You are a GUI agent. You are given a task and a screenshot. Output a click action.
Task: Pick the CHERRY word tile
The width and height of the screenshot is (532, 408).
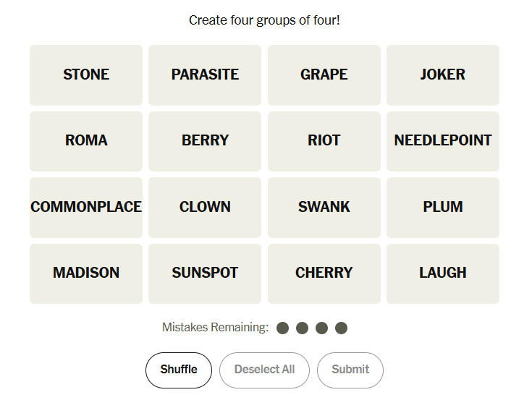click(x=324, y=273)
